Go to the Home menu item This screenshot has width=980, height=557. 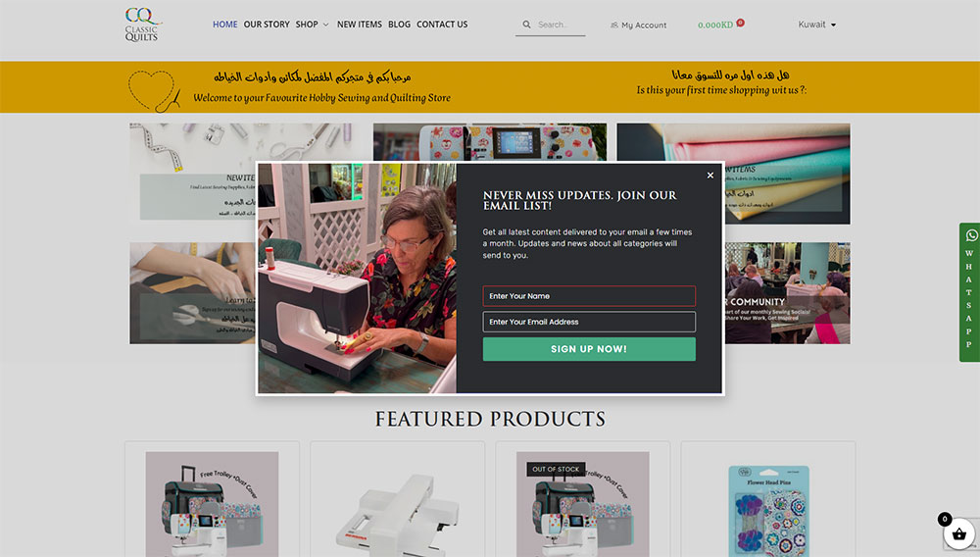pyautogui.click(x=224, y=25)
